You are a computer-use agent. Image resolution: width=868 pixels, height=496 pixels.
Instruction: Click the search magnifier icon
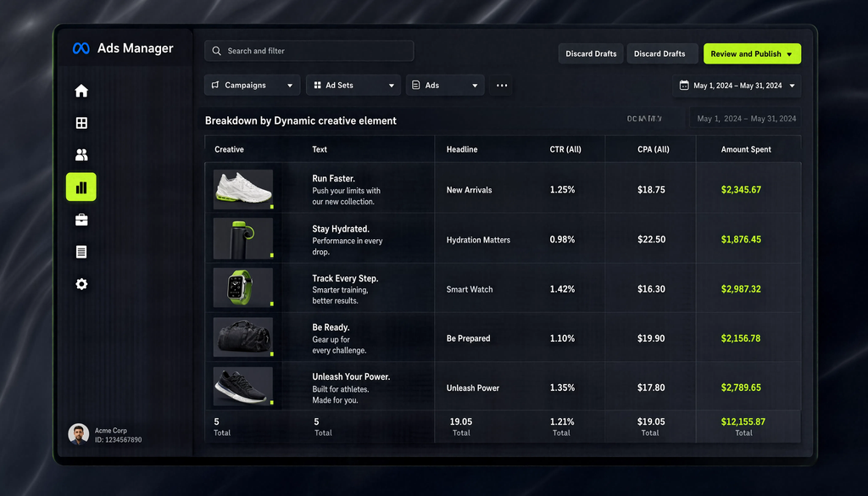[216, 51]
